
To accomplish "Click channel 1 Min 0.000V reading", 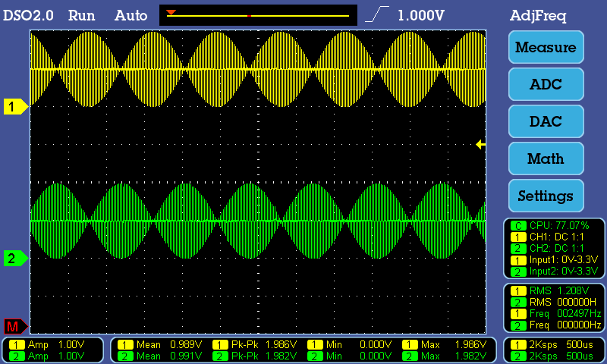I will [x=350, y=344].
